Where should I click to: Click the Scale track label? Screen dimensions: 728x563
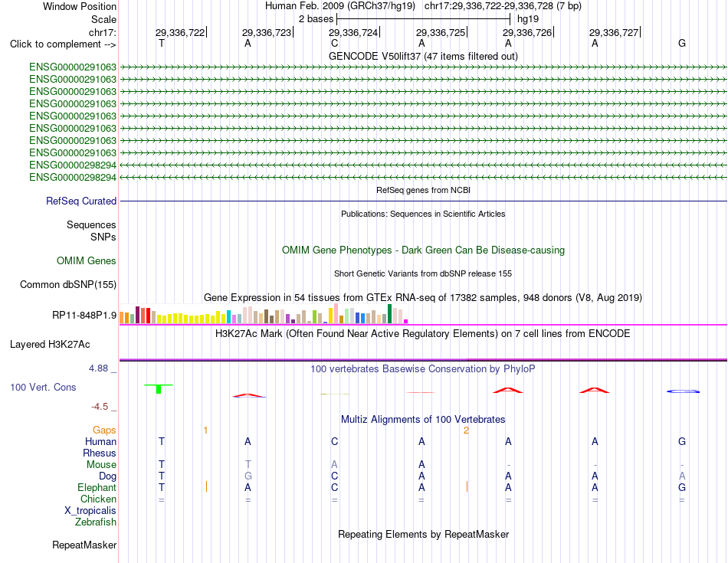(x=103, y=19)
